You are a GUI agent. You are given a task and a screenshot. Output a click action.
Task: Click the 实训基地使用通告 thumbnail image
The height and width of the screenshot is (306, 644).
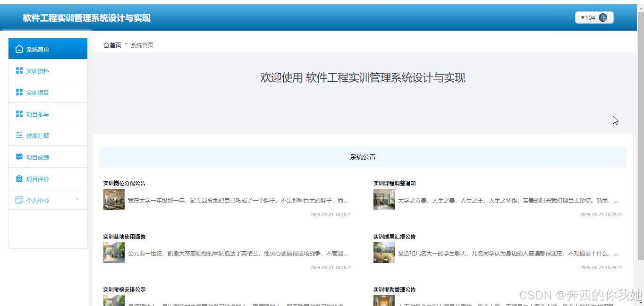click(114, 253)
